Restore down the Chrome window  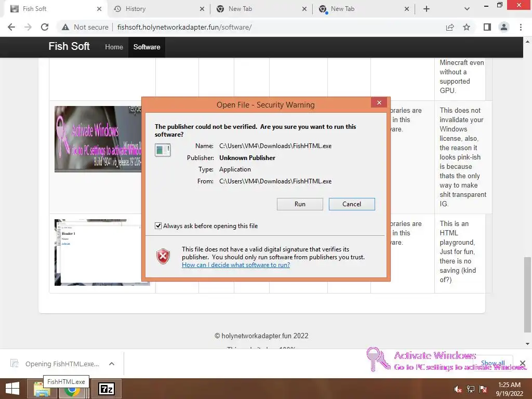tap(499, 5)
